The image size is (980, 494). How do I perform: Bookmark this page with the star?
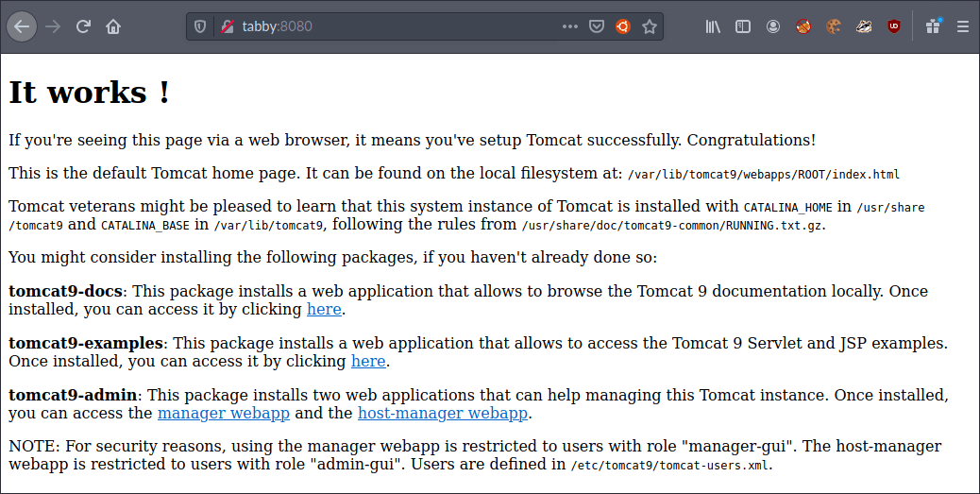click(x=650, y=26)
